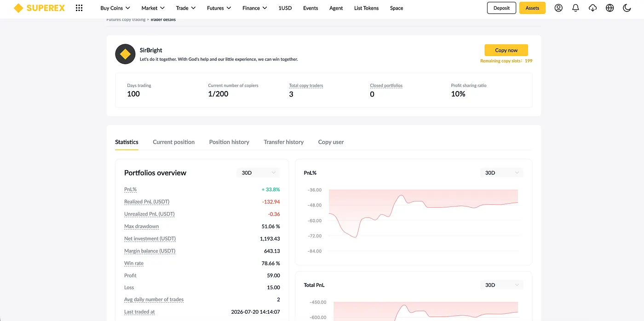
Task: Open the notifications bell
Action: point(575,8)
